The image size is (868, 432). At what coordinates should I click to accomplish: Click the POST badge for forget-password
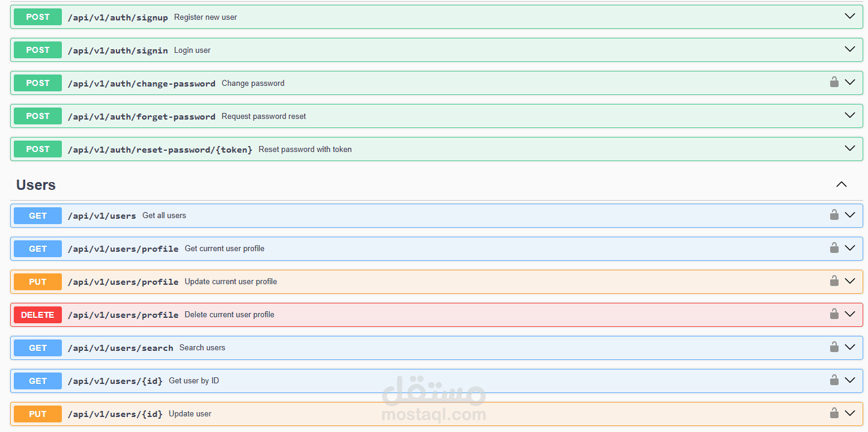38,116
